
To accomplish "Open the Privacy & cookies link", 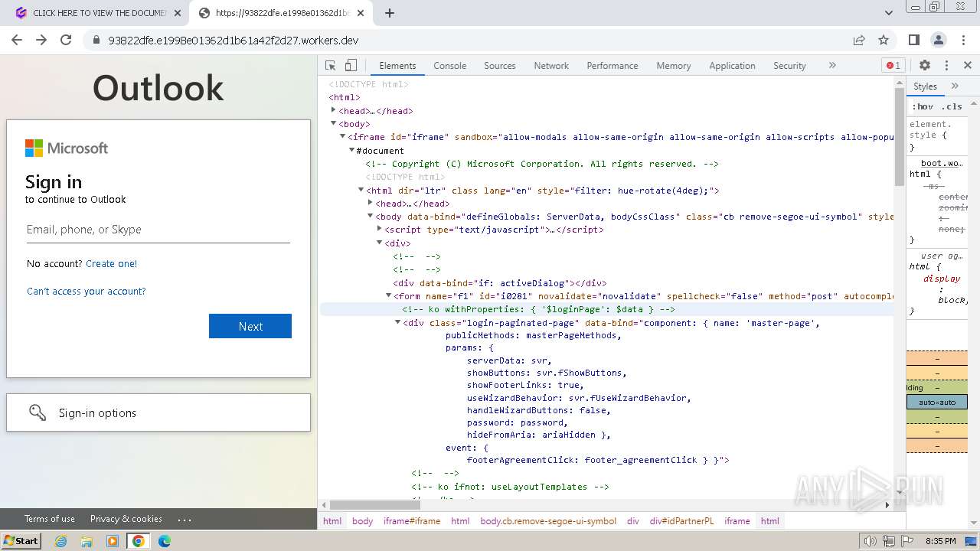I will [126, 518].
